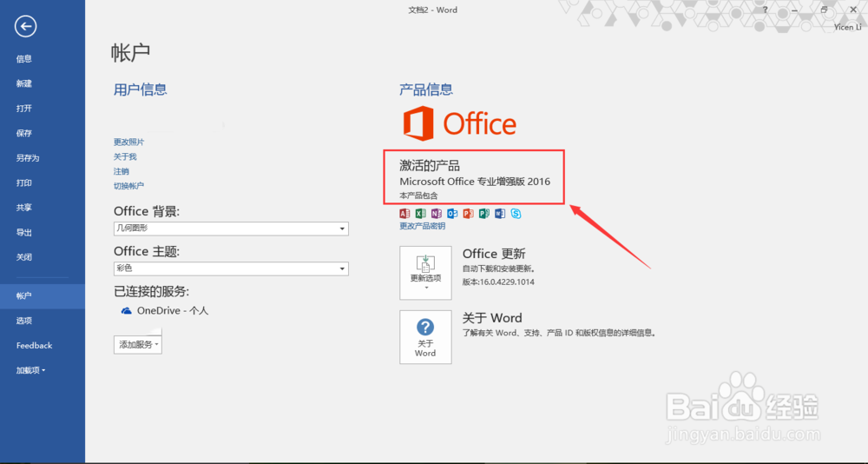Click the large Office logo
Image resolution: width=868 pixels, height=464 pixels.
(459, 123)
